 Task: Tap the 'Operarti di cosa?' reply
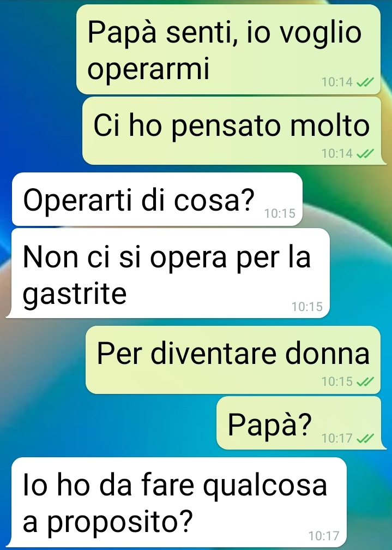(157, 199)
